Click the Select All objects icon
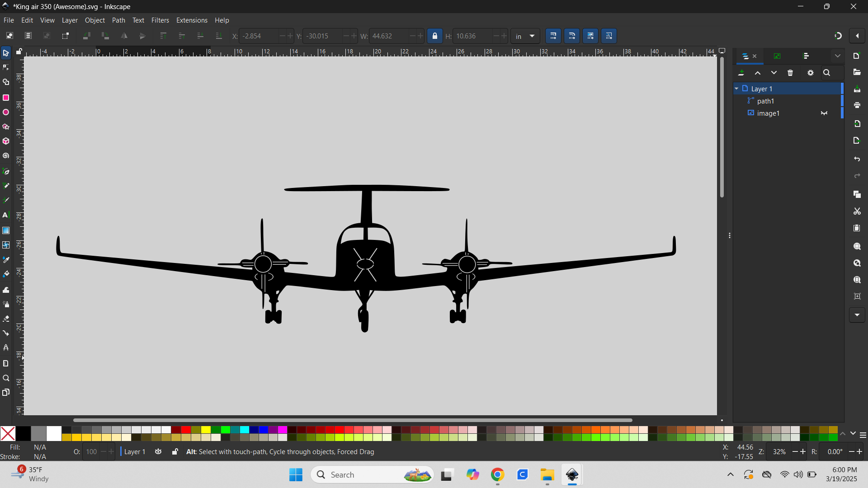The height and width of the screenshot is (488, 868). [9, 36]
